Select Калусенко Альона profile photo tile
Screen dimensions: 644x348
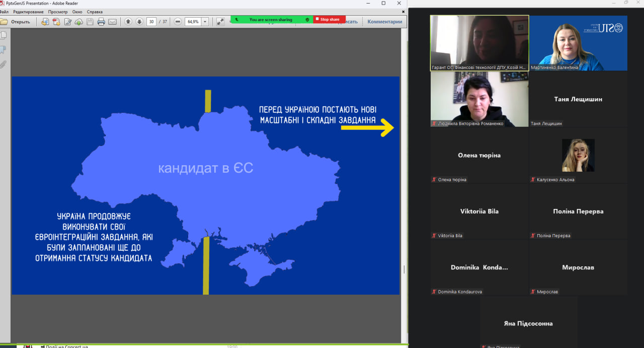pyautogui.click(x=579, y=155)
